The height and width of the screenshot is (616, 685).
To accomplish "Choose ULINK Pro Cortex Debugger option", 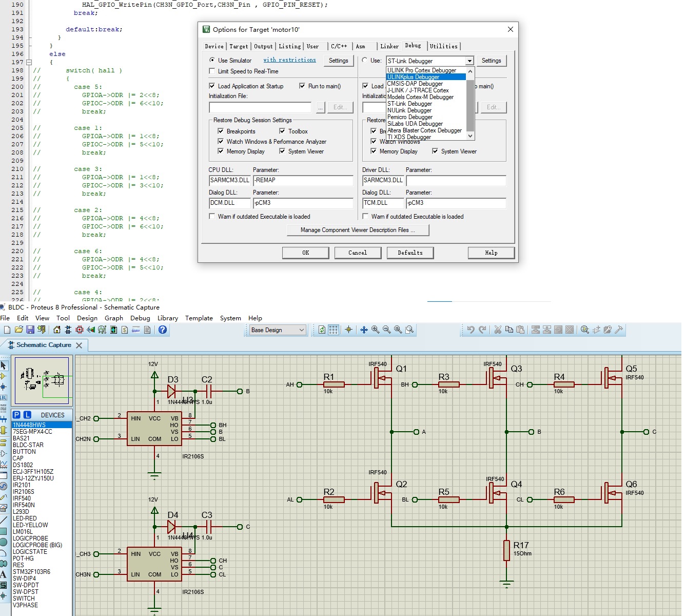I will [x=426, y=70].
